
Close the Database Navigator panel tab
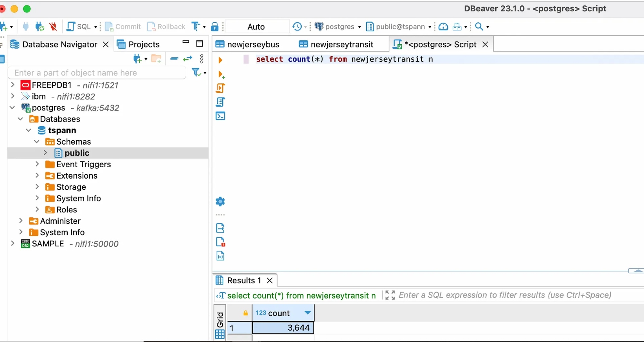(x=106, y=45)
